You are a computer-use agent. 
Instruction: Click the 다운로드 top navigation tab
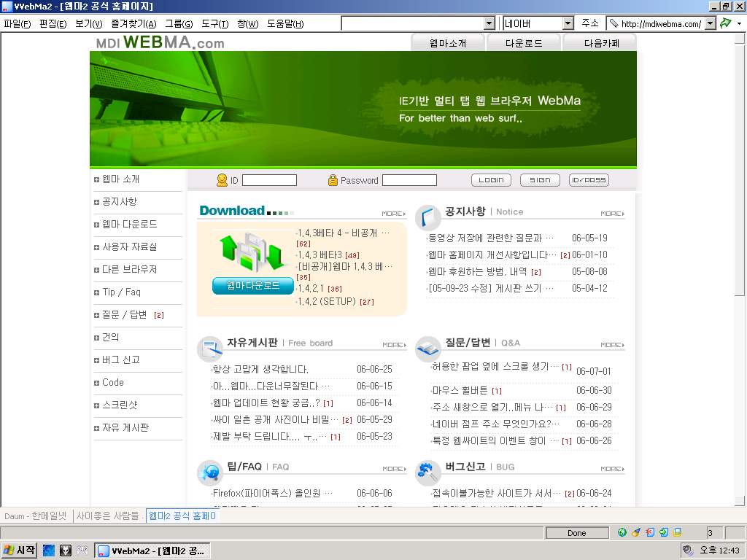(x=524, y=43)
